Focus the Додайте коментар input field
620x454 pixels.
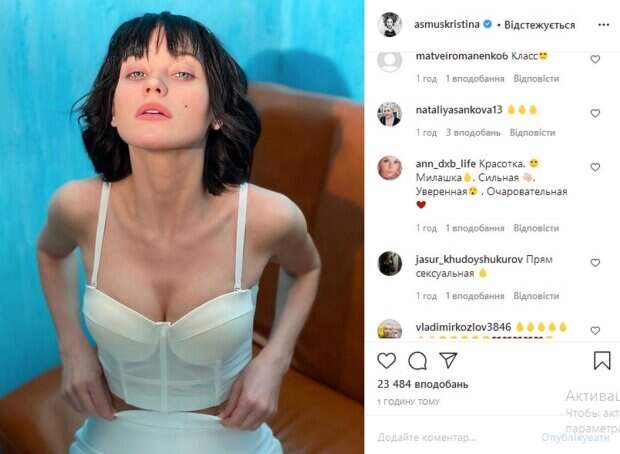click(455, 437)
